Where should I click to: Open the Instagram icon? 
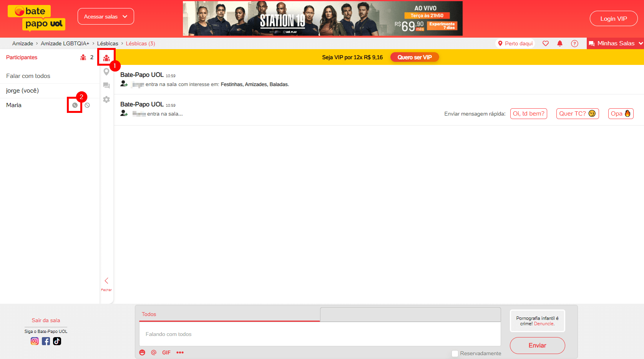[35, 341]
